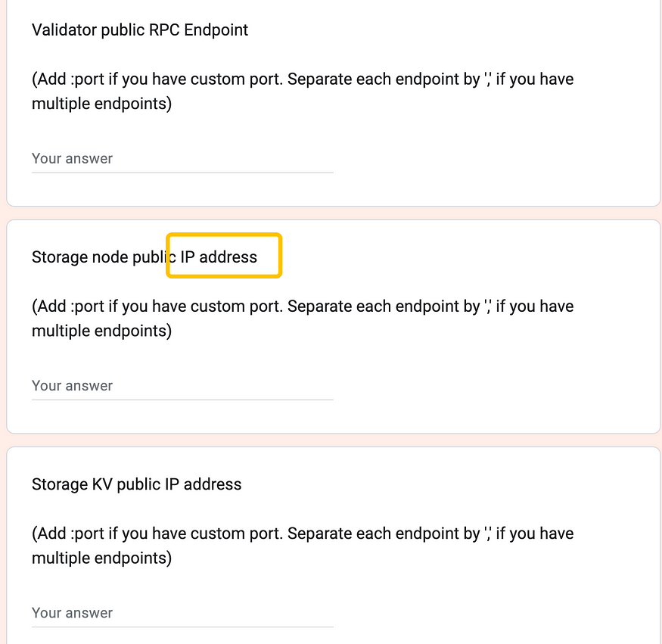Viewport: 662px width, 644px height.
Task: Focus the Validator public RPC Endpoint answer field
Action: click(182, 159)
